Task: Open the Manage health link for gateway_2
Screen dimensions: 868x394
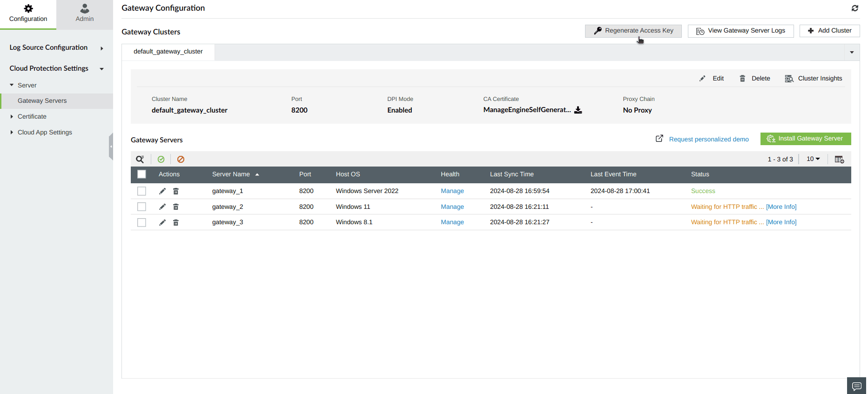Action: (x=452, y=207)
